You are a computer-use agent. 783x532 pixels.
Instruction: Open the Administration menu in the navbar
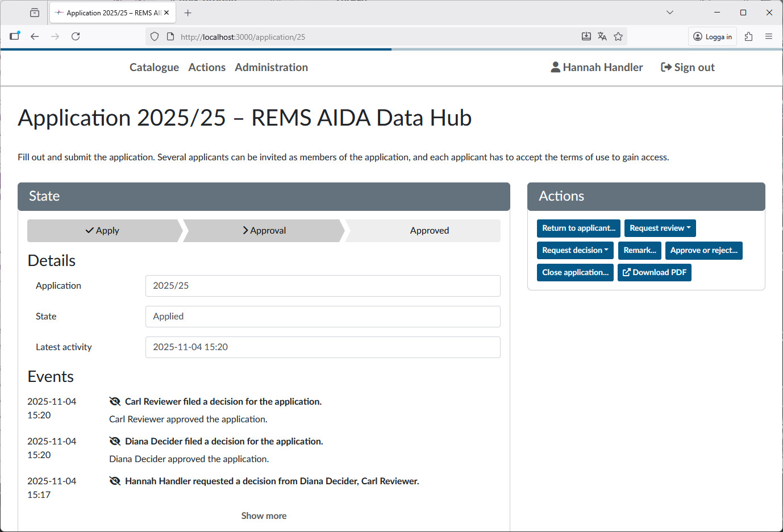271,67
